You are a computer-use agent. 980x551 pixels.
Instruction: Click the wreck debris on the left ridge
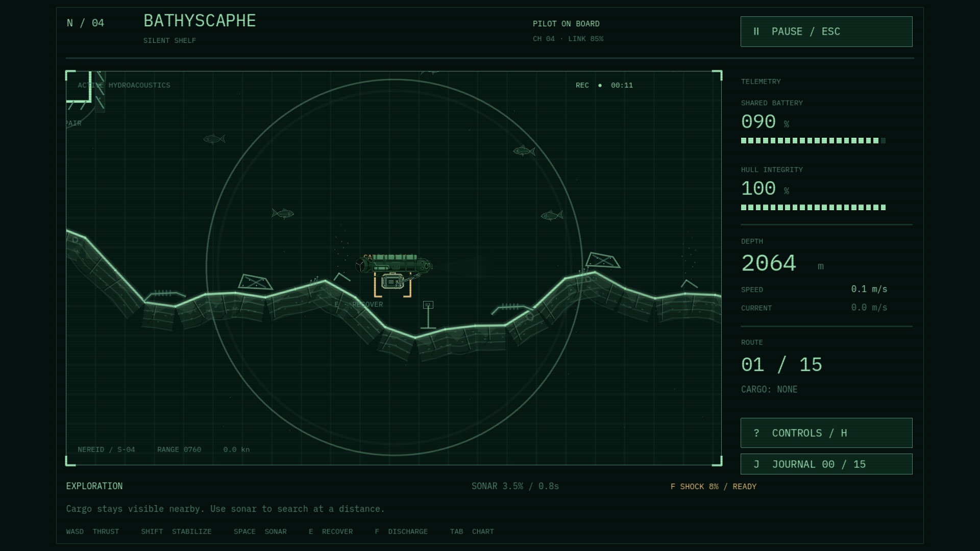pos(255,282)
